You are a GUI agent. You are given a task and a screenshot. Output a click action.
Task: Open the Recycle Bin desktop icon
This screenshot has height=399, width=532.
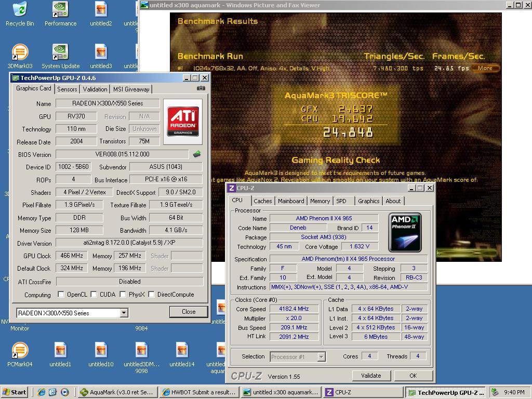tap(20, 14)
